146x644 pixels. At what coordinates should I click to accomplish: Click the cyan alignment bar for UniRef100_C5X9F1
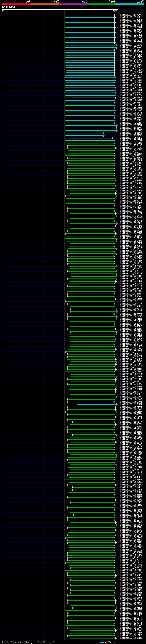[x=89, y=138]
